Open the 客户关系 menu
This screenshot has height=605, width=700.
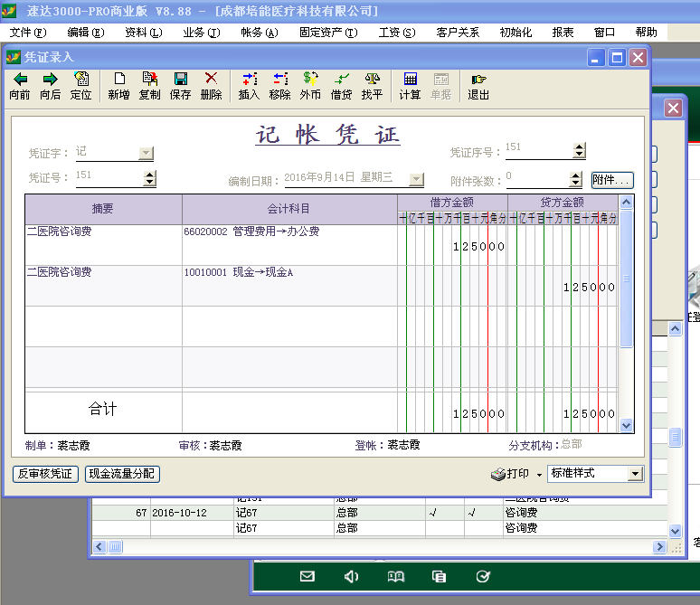[458, 33]
